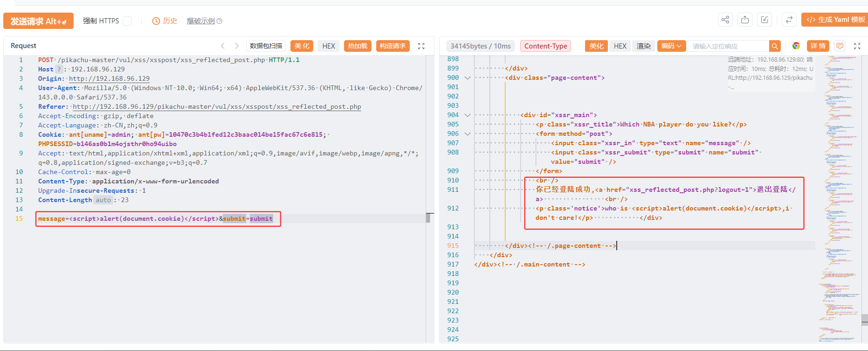Click 生成 Yaml 模板 button
Viewport: 868px width, 351px height.
(835, 20)
